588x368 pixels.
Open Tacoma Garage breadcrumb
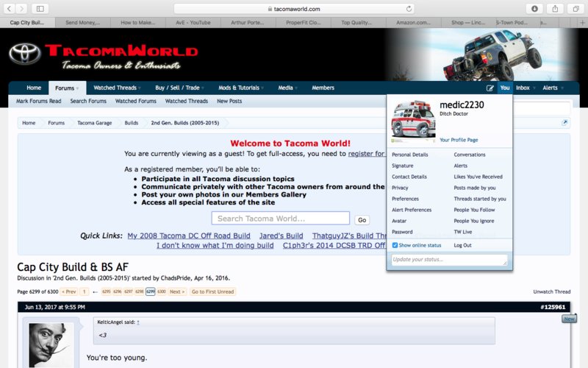(x=95, y=123)
